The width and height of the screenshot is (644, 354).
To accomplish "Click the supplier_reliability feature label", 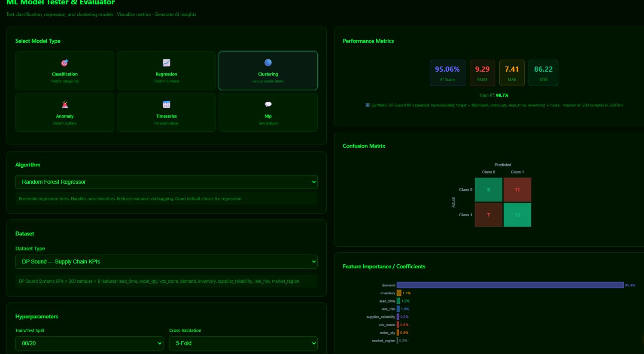I will point(380,317).
